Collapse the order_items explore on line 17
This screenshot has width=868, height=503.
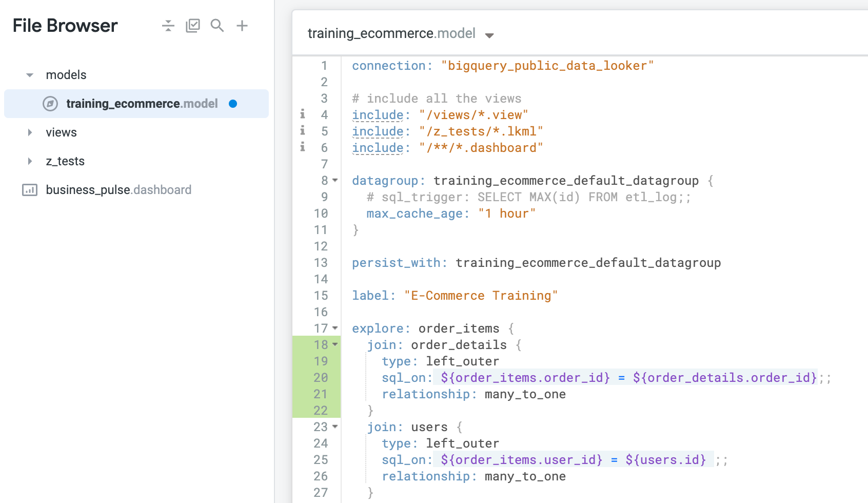coord(335,328)
